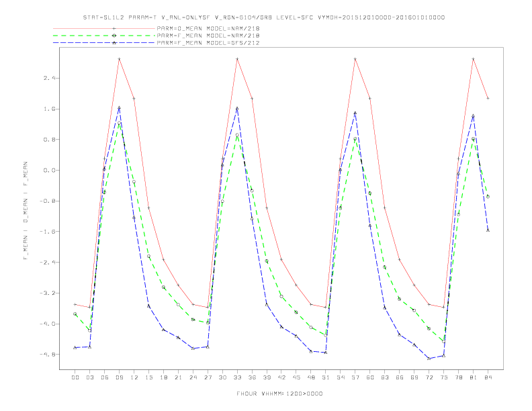Click the 54 forecast hour tick label
The height and width of the screenshot is (411, 532).
point(341,377)
